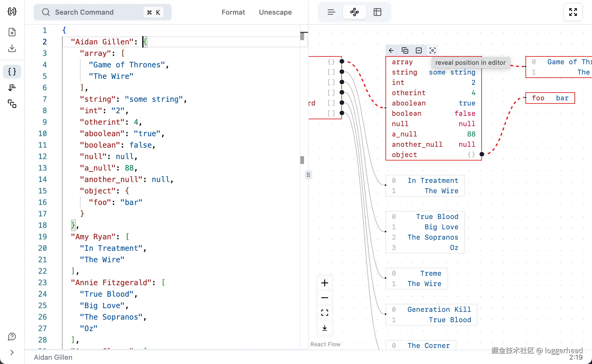Click the sort order icon in sidebar
This screenshot has width=592, height=364.
coord(12,87)
